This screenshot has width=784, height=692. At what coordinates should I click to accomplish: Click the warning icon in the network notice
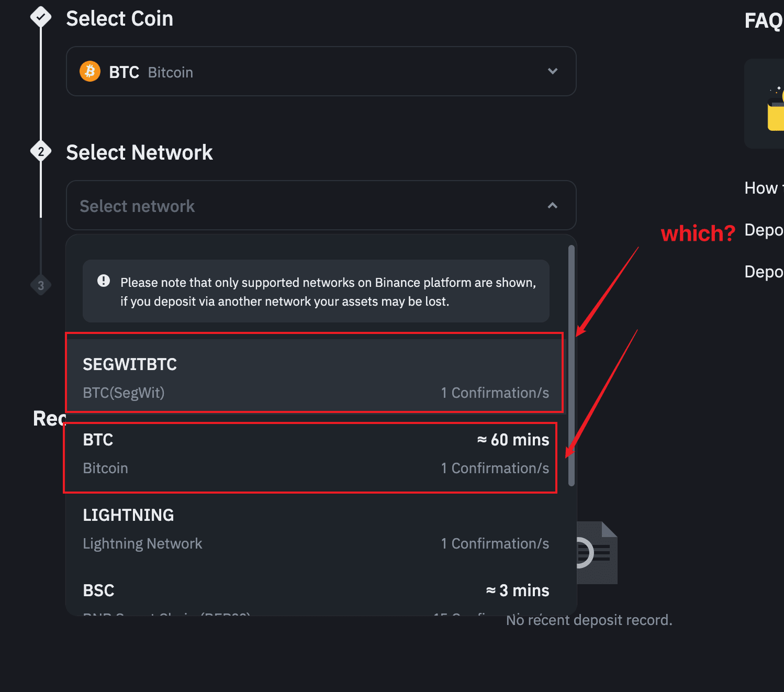(x=103, y=281)
